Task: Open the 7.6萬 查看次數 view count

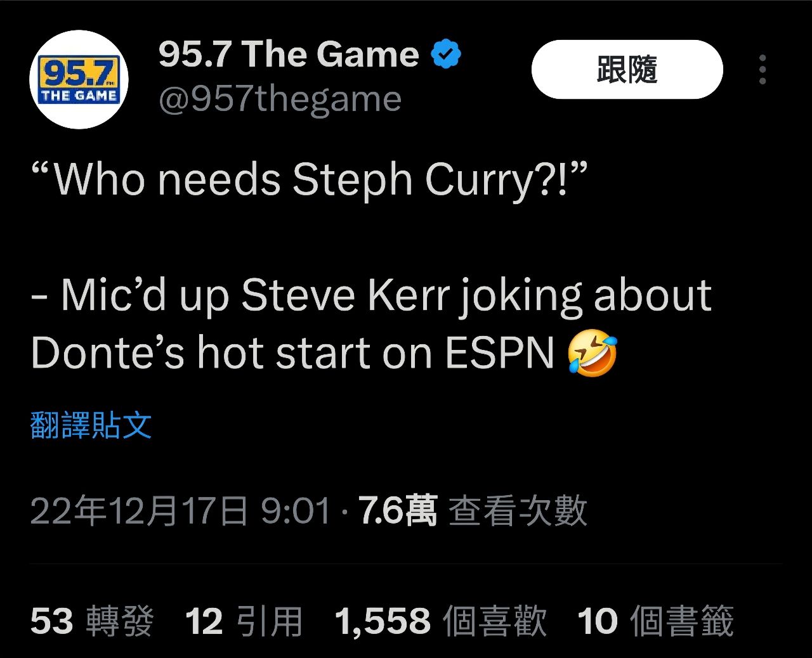Action: 473,511
